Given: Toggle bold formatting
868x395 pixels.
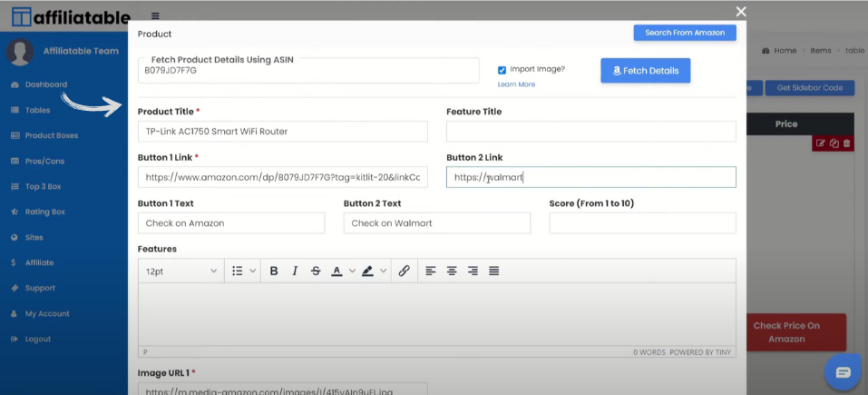Looking at the screenshot, I should point(274,271).
